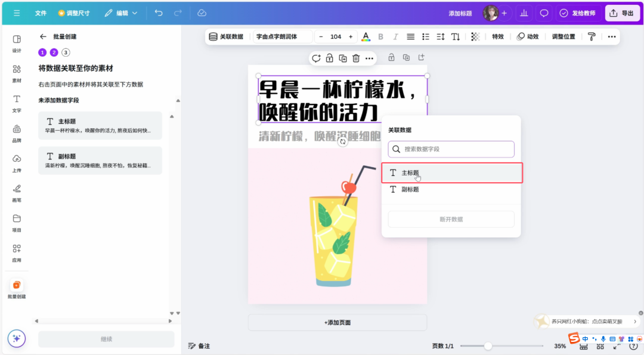Click the 搜索数据字段 search field
Screen dimensions: 644x355
pyautogui.click(x=451, y=149)
